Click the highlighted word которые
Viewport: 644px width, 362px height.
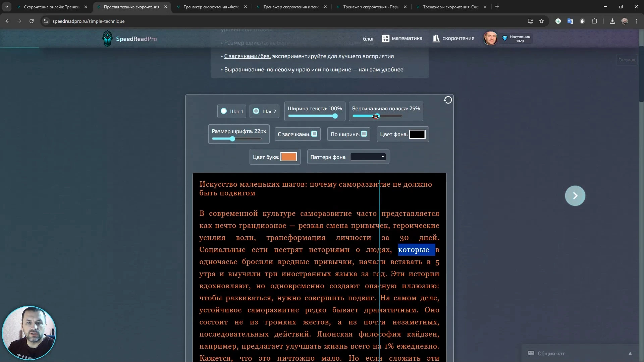tap(414, 250)
